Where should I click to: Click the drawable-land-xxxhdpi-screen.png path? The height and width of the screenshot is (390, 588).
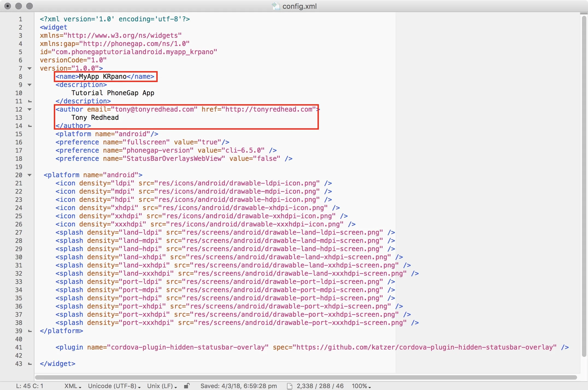tap(300, 273)
